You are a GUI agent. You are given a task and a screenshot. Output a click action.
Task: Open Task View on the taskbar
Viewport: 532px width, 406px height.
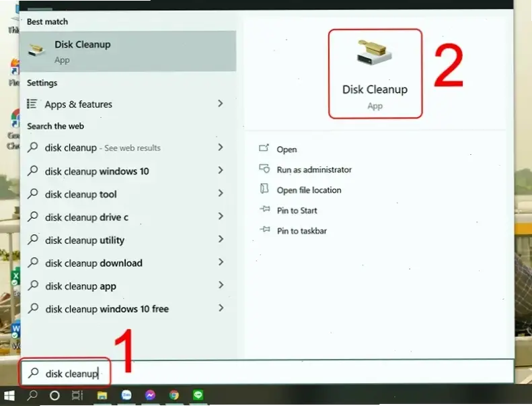77,396
